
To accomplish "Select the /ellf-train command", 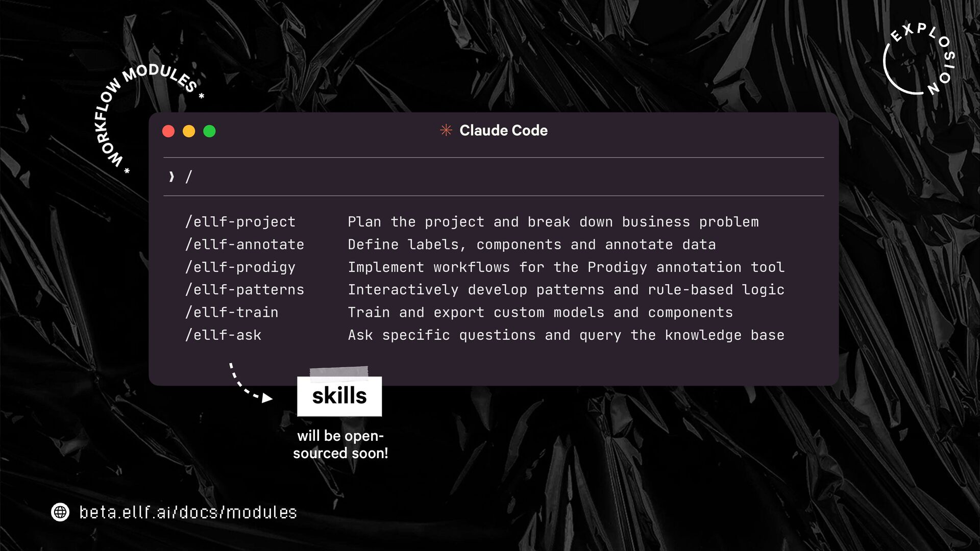I will point(232,312).
